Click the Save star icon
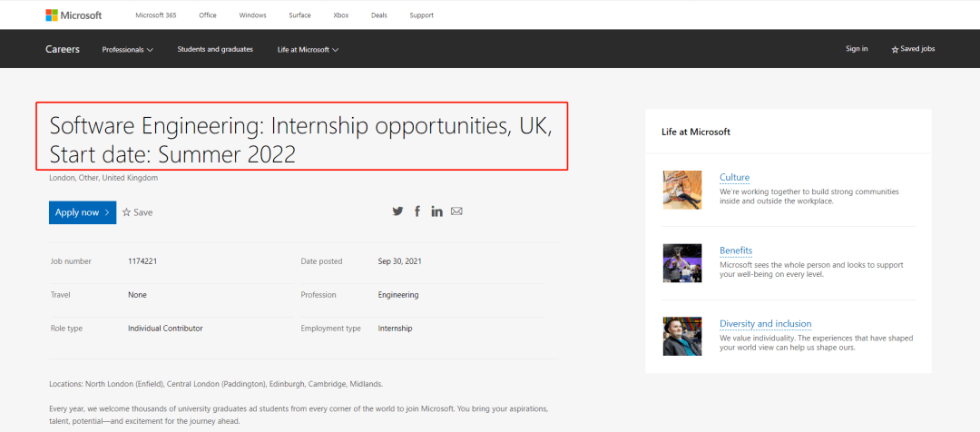980x432 pixels. click(x=127, y=212)
